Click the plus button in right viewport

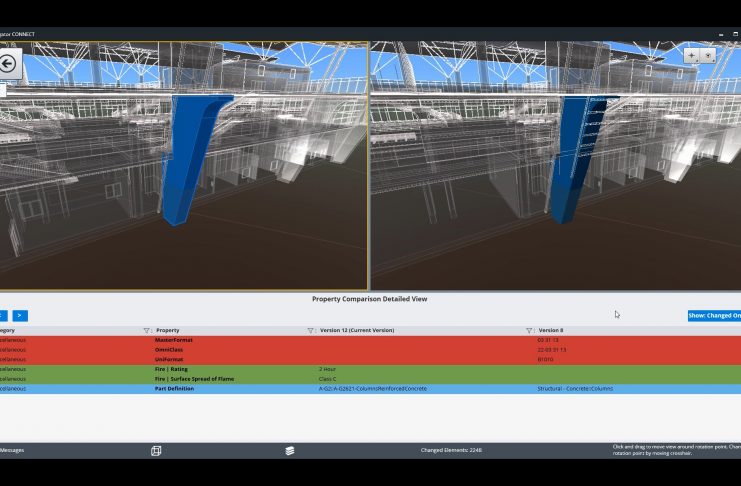(692, 56)
